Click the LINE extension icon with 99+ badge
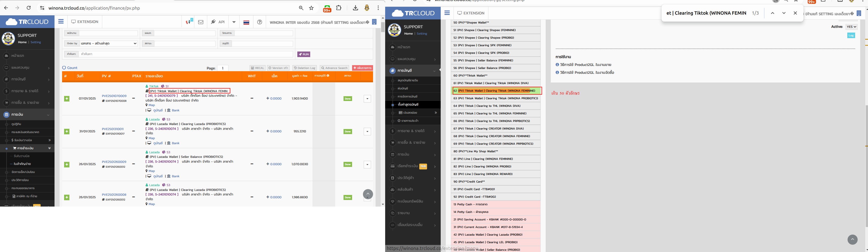The height and width of the screenshot is (252, 868). click(327, 8)
